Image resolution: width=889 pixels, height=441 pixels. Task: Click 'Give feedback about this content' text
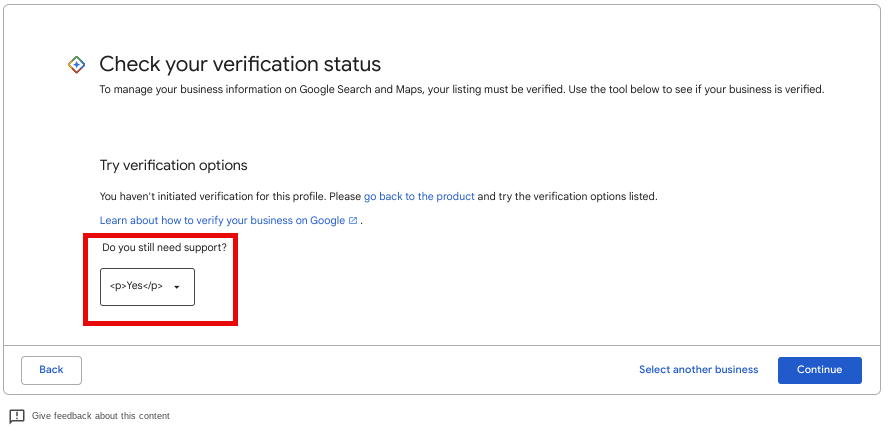[x=101, y=416]
